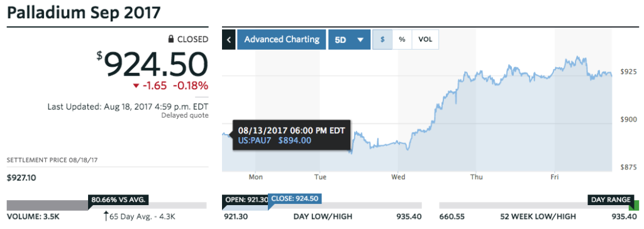The height and width of the screenshot is (229, 644).
Task: Click the DAY RANGE label tag
Action: click(610, 200)
